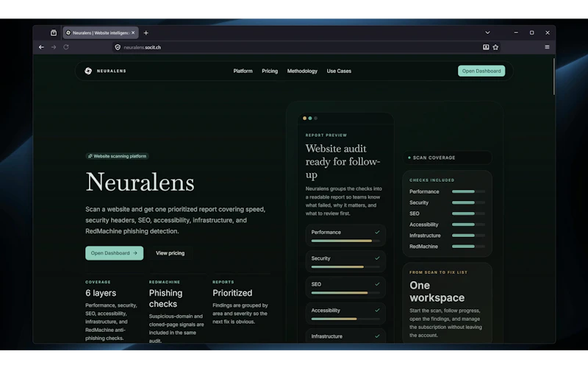Viewport: 588px width, 368px height.
Task: Click the 'Prioritized' heading
Action: pos(232,293)
